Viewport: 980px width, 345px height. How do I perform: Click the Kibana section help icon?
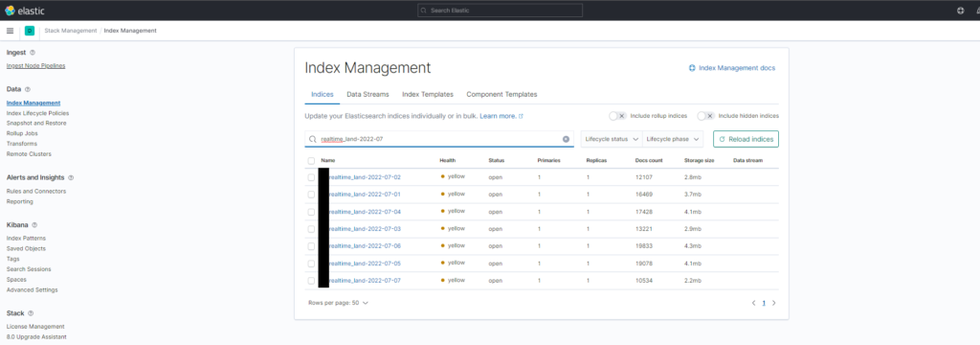[x=34, y=225]
